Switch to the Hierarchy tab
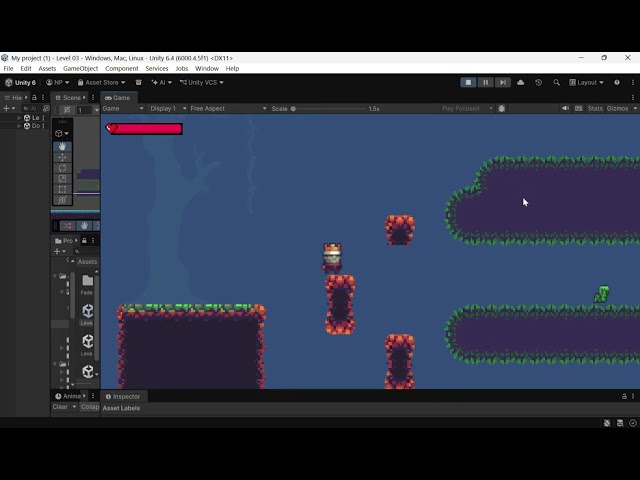The image size is (640, 480). point(16,98)
